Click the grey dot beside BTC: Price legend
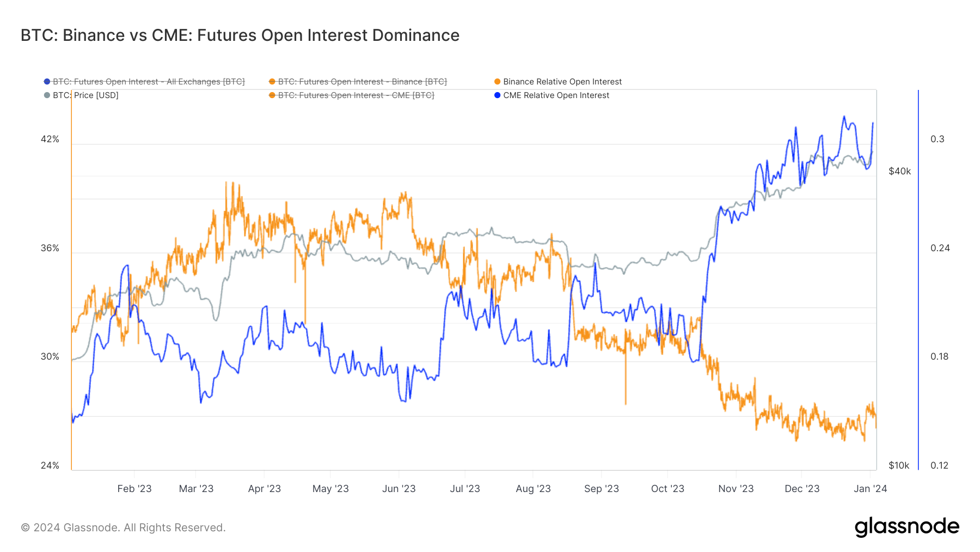 pos(47,95)
